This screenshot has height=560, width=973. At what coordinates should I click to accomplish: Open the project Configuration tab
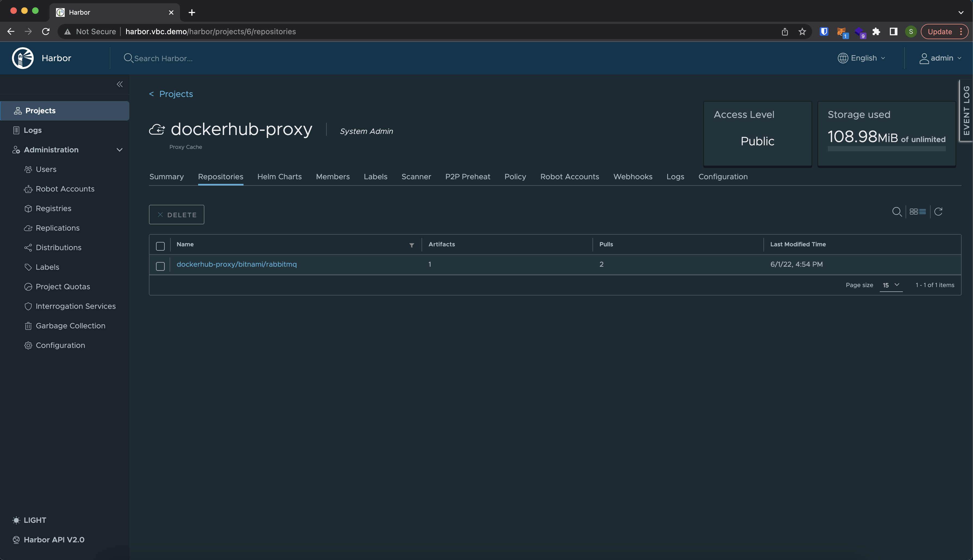723,177
